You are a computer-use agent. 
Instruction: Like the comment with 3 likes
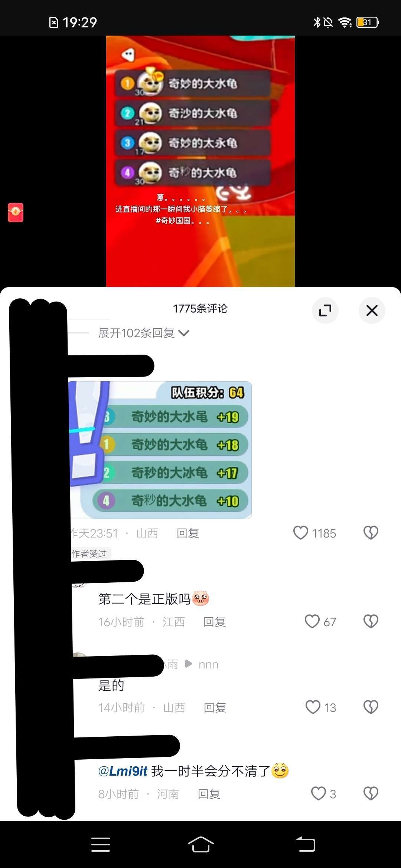pyautogui.click(x=319, y=793)
